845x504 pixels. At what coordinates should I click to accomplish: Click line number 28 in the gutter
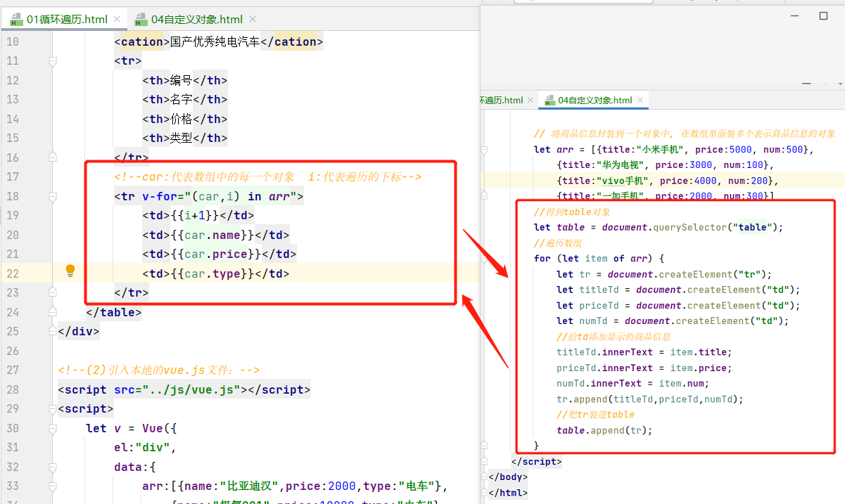(13, 389)
